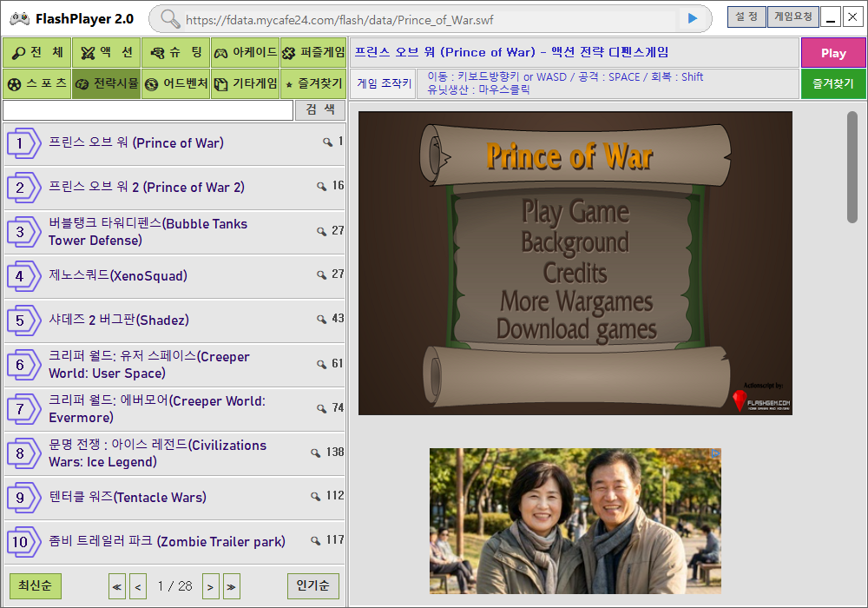This screenshot has width=868, height=608.
Task: Click Background in the game menu
Action: pyautogui.click(x=575, y=242)
